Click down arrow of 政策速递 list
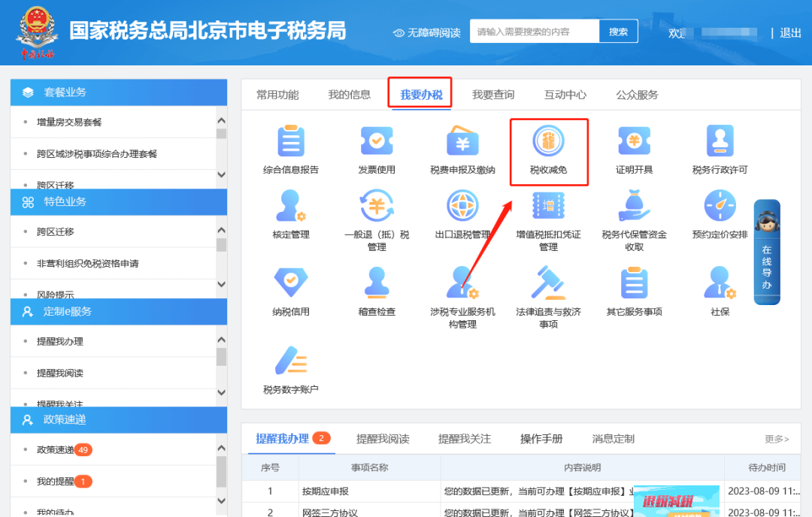812x517 pixels. pos(222,500)
